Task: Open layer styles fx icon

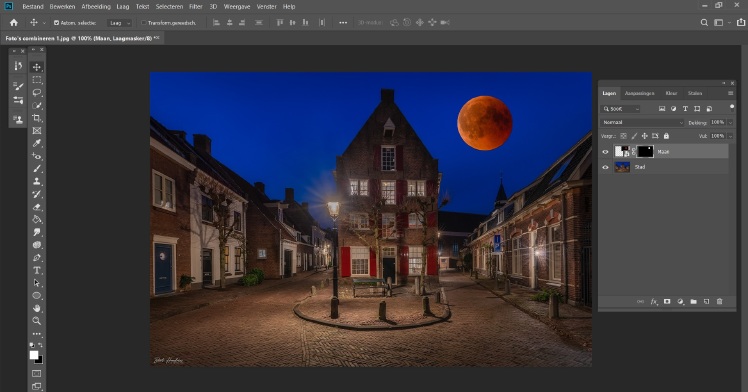Action: coord(654,301)
